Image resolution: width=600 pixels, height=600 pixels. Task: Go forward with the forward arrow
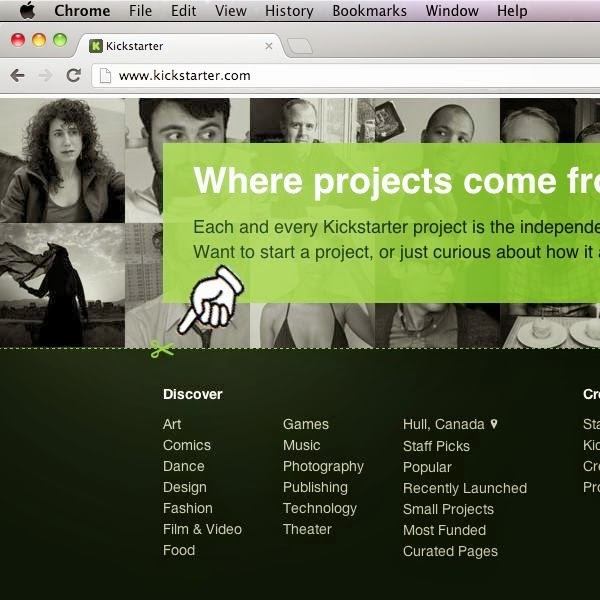click(46, 75)
